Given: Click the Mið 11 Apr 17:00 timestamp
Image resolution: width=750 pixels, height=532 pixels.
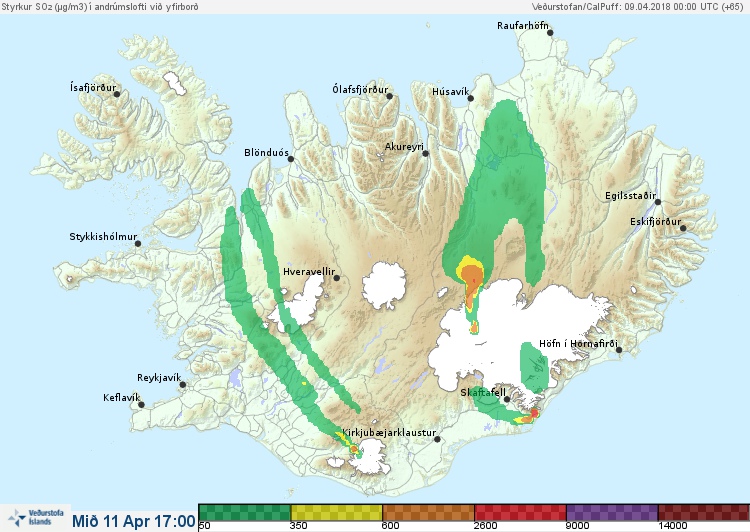Looking at the screenshot, I should tap(134, 521).
